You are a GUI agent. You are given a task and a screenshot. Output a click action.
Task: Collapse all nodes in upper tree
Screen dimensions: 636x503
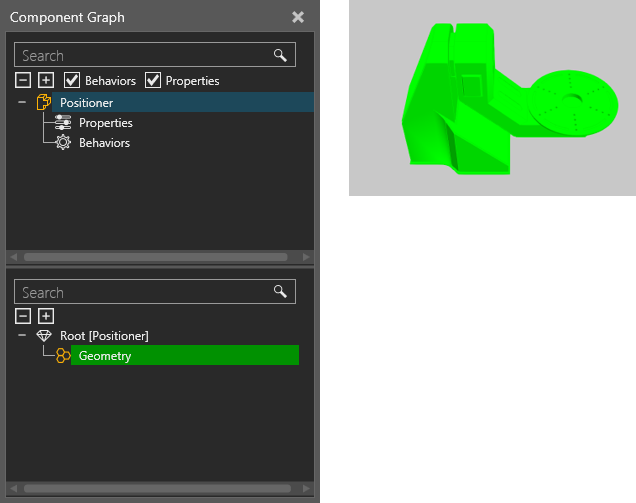[24, 80]
